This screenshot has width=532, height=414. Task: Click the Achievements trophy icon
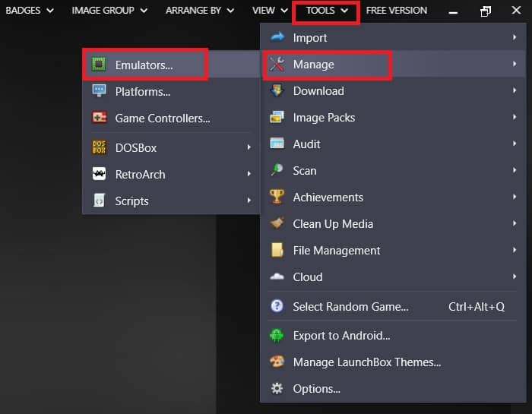[277, 197]
